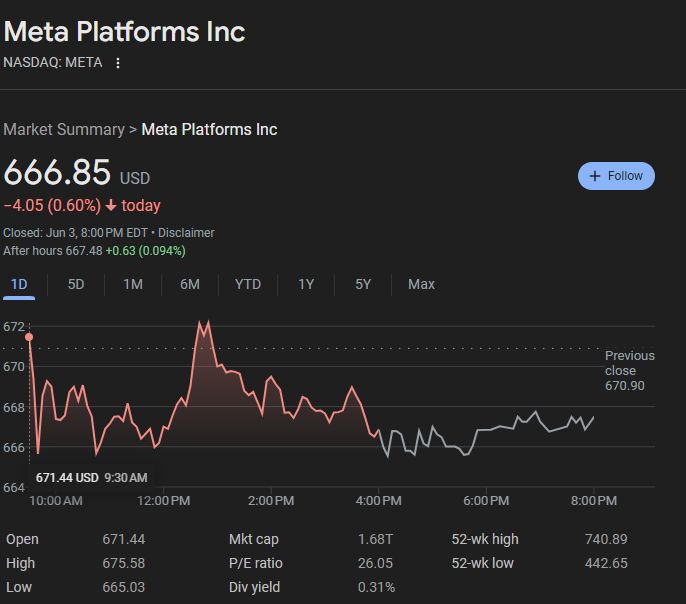Click the Previous close 670.90 label
This screenshot has width=686, height=604.
point(629,370)
